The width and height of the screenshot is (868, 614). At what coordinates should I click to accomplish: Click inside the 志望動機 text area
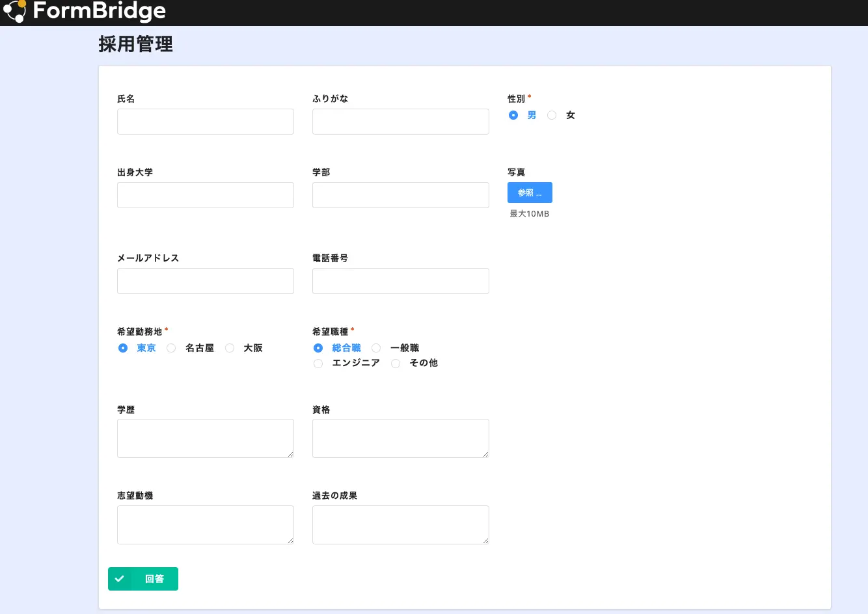point(206,524)
